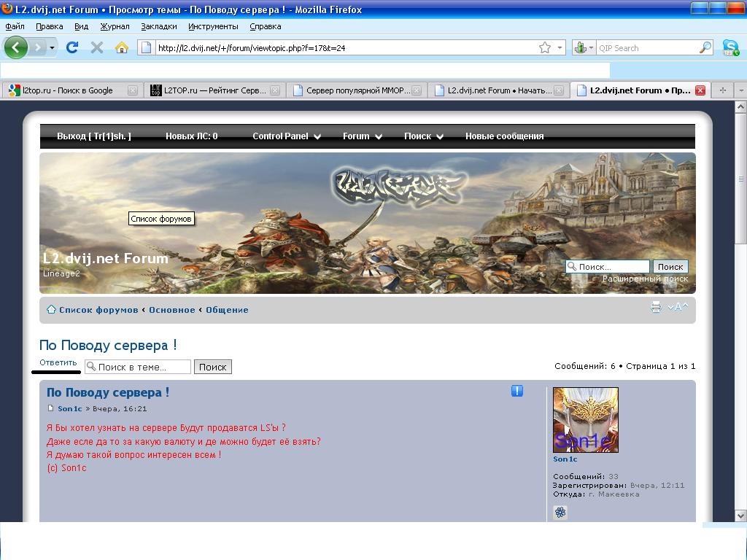Click the ICQ flower icon in profile
The width and height of the screenshot is (747, 560).
pos(560,513)
